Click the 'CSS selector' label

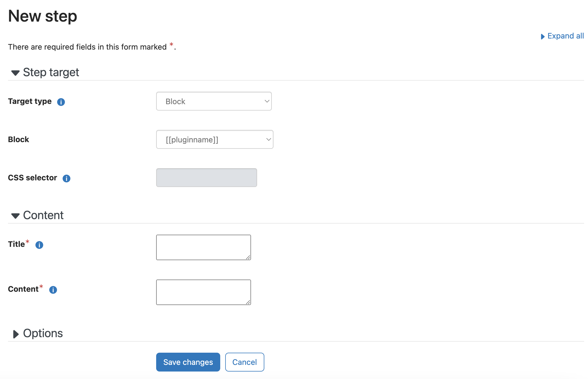point(32,178)
